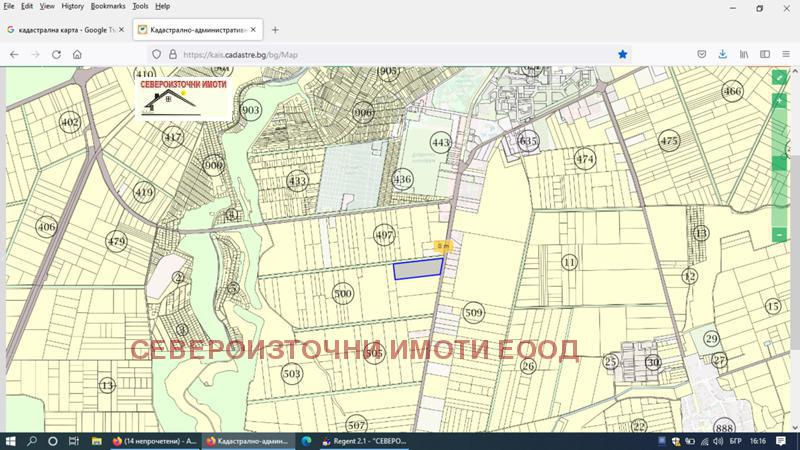Go to browser home page icon
The image size is (800, 450).
pyautogui.click(x=77, y=54)
